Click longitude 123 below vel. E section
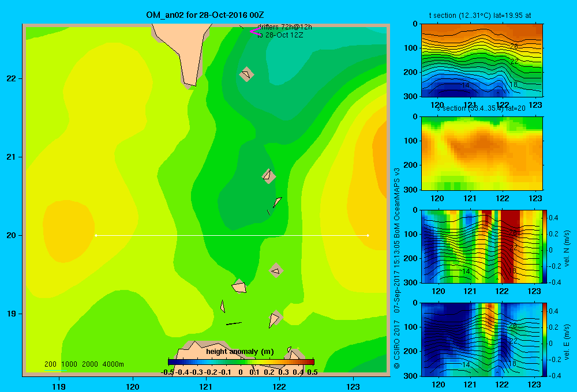 click(534, 385)
